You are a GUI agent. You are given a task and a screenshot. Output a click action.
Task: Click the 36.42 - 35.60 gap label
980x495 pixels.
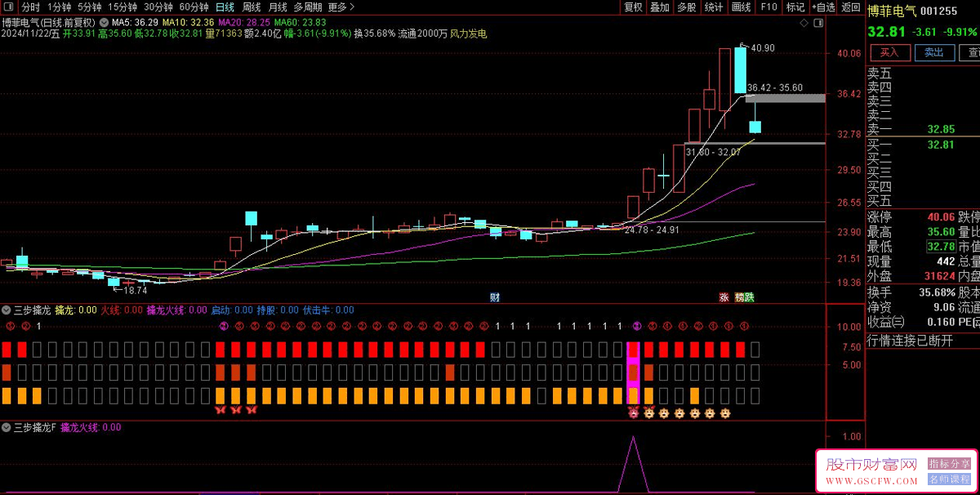coord(774,87)
